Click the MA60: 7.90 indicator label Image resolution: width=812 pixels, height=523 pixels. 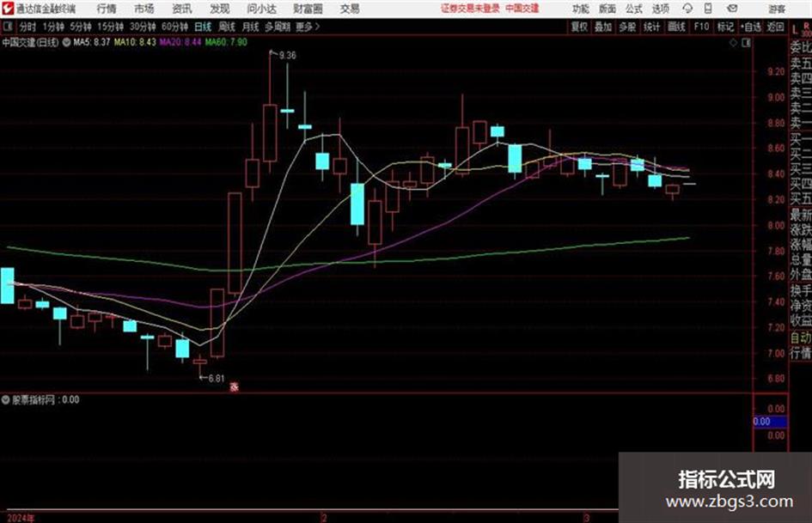pos(226,42)
